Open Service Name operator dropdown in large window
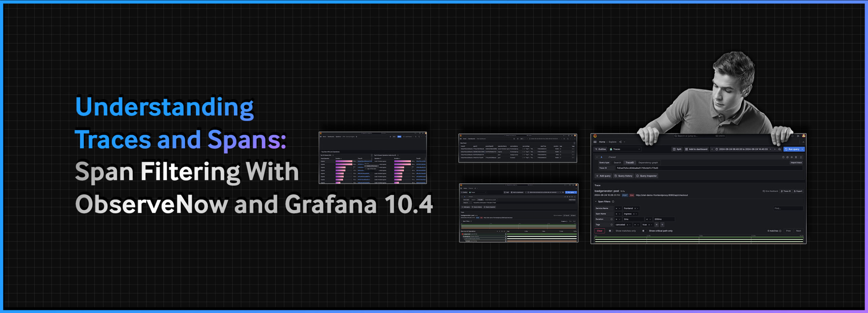 (618, 208)
